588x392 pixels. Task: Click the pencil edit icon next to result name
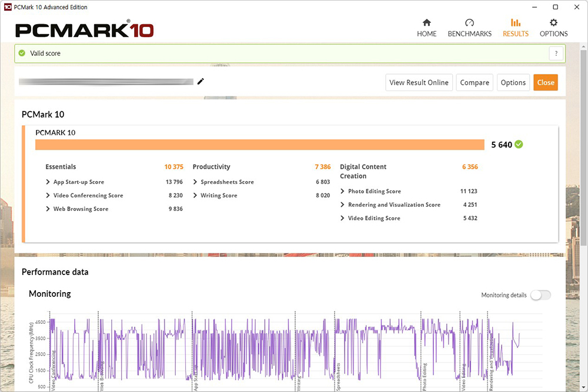pyautogui.click(x=201, y=81)
